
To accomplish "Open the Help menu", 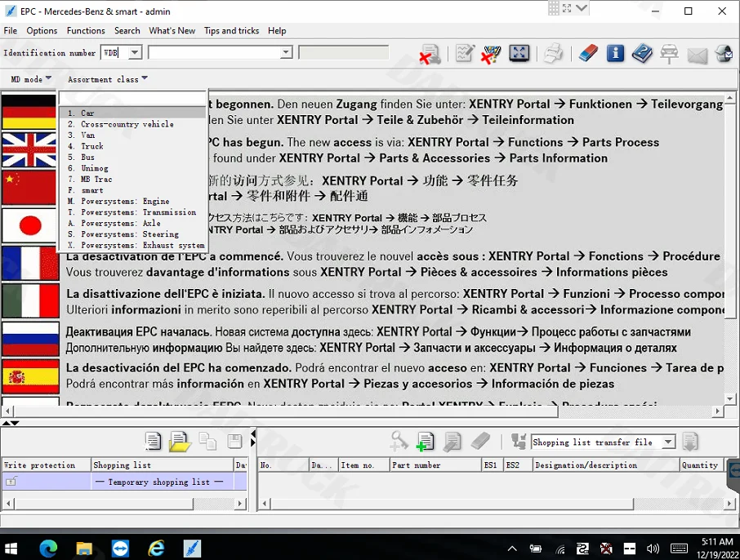I will point(277,31).
